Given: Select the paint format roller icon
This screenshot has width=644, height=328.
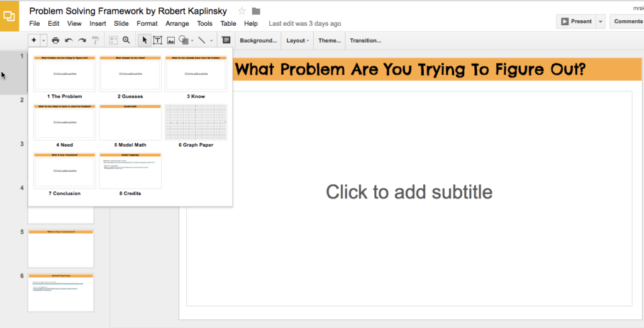Looking at the screenshot, I should point(96,40).
